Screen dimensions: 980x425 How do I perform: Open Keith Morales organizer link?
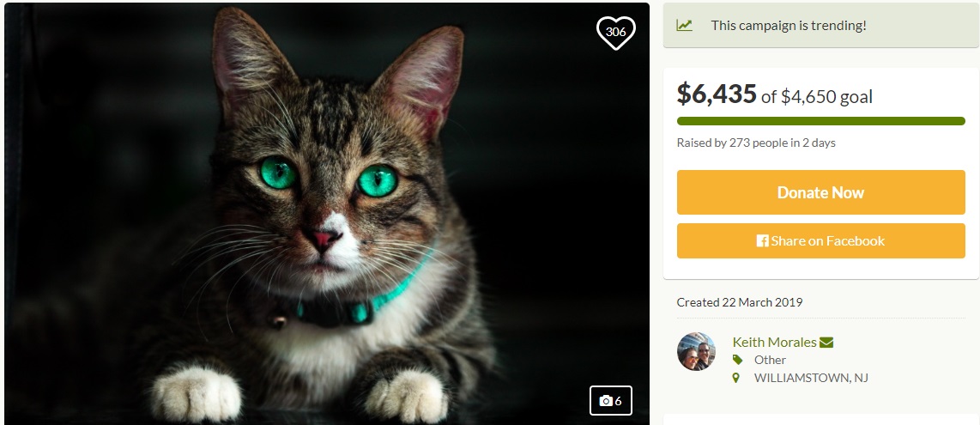tap(772, 342)
